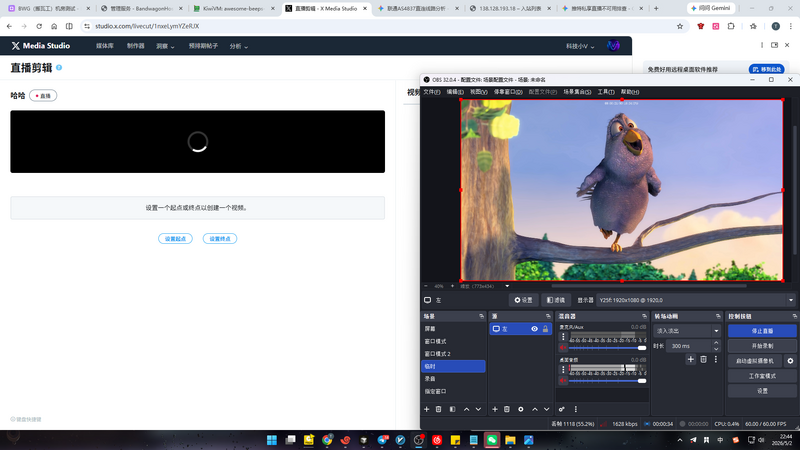The image size is (800, 450).
Task: Reload the Media Studio page
Action: 39,26
